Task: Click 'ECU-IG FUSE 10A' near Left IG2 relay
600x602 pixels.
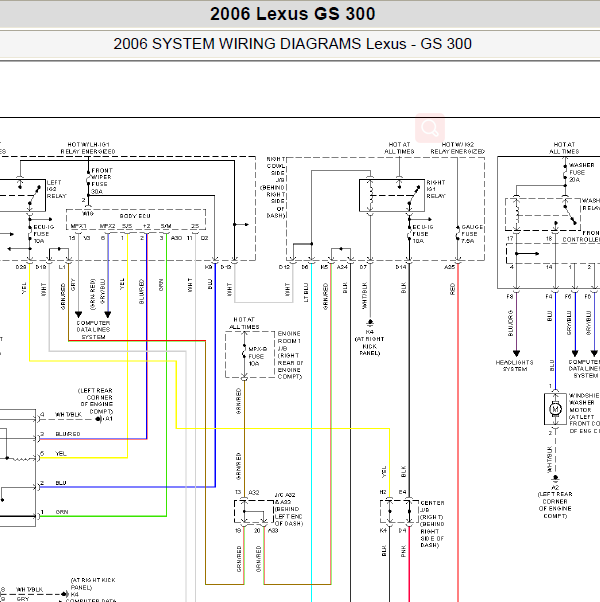Action: tap(44, 234)
